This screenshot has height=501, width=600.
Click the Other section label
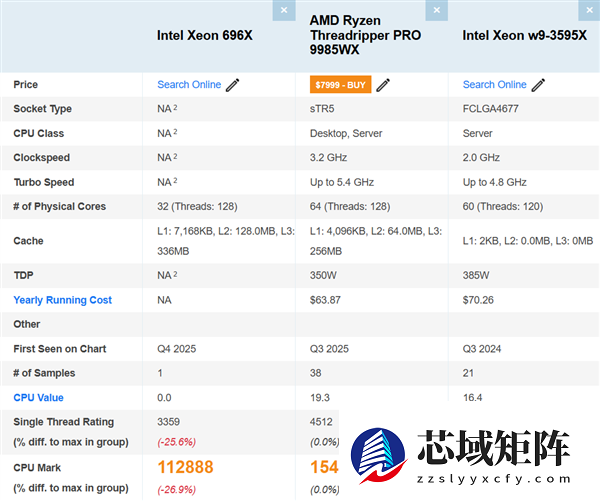click(27, 324)
